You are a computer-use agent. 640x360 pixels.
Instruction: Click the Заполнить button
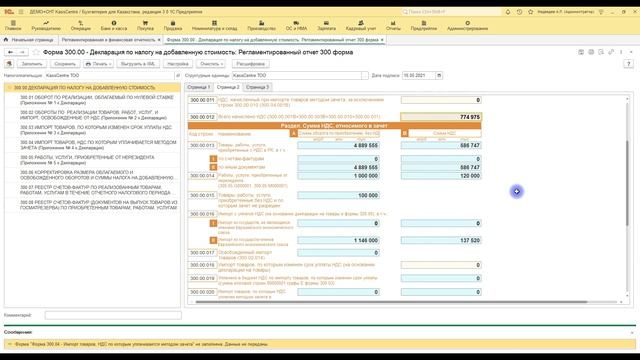(x=32, y=64)
